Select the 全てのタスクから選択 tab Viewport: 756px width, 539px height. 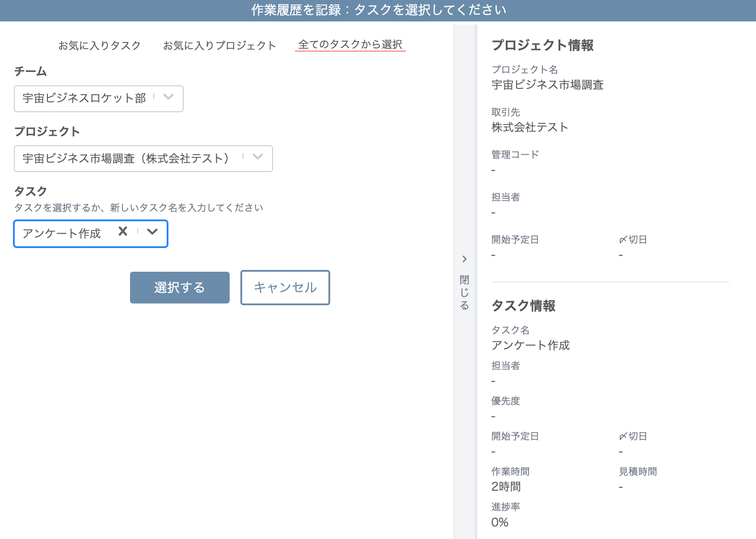tap(350, 45)
